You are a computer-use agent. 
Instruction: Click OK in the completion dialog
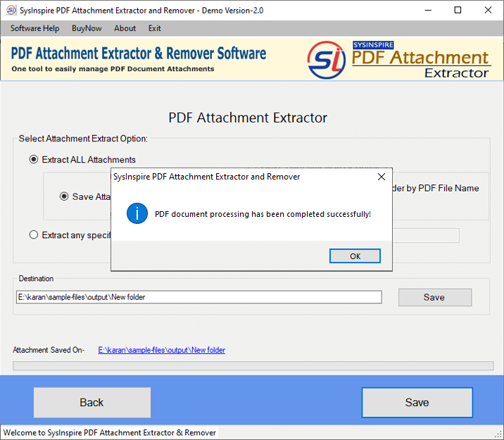[355, 256]
